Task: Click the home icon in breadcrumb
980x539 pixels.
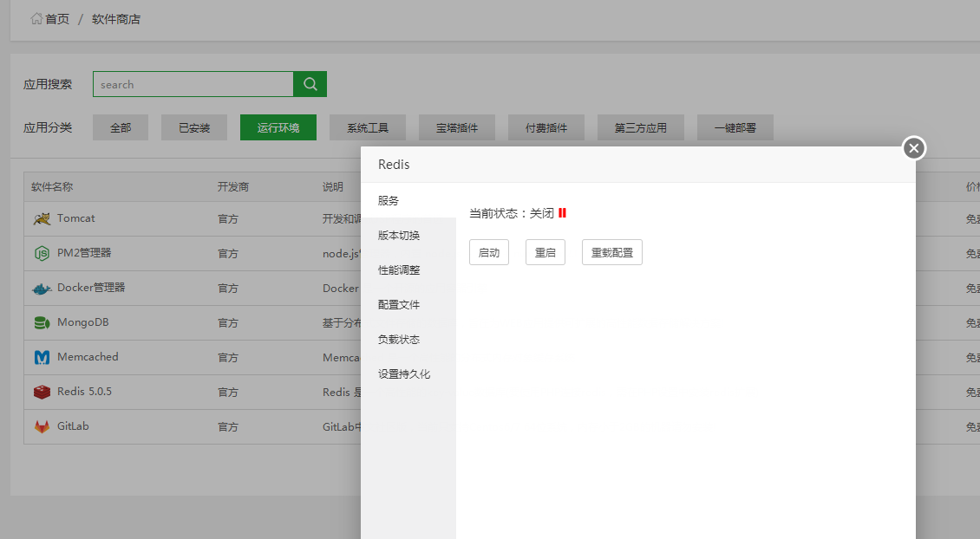Action: click(x=36, y=19)
